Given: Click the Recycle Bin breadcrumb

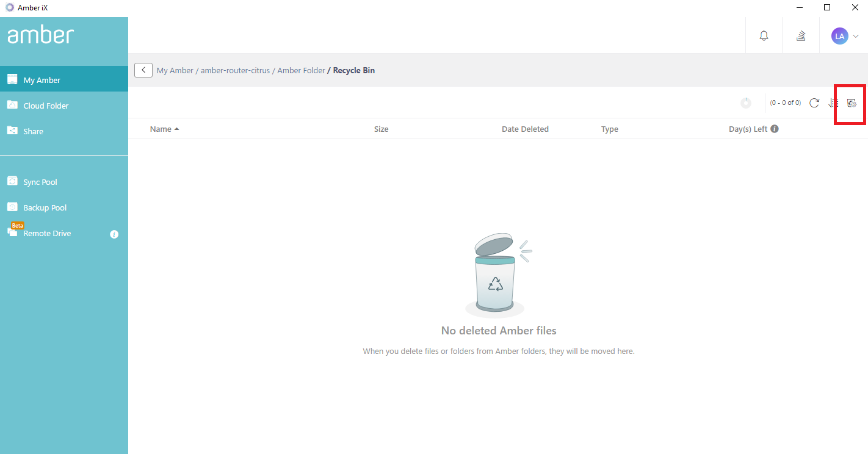Looking at the screenshot, I should pyautogui.click(x=354, y=70).
